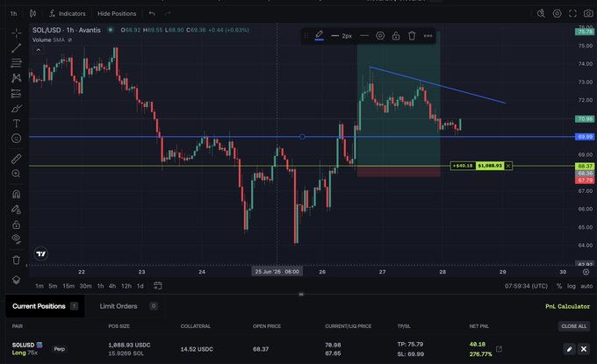Open the object tree layers icon
Viewport: 597px width, 364px height.
(16, 280)
